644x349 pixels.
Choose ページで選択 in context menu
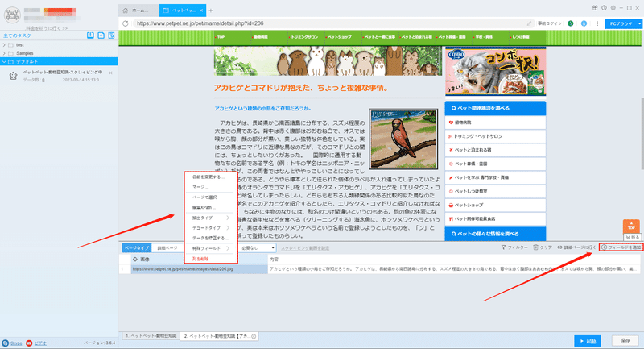tap(204, 197)
